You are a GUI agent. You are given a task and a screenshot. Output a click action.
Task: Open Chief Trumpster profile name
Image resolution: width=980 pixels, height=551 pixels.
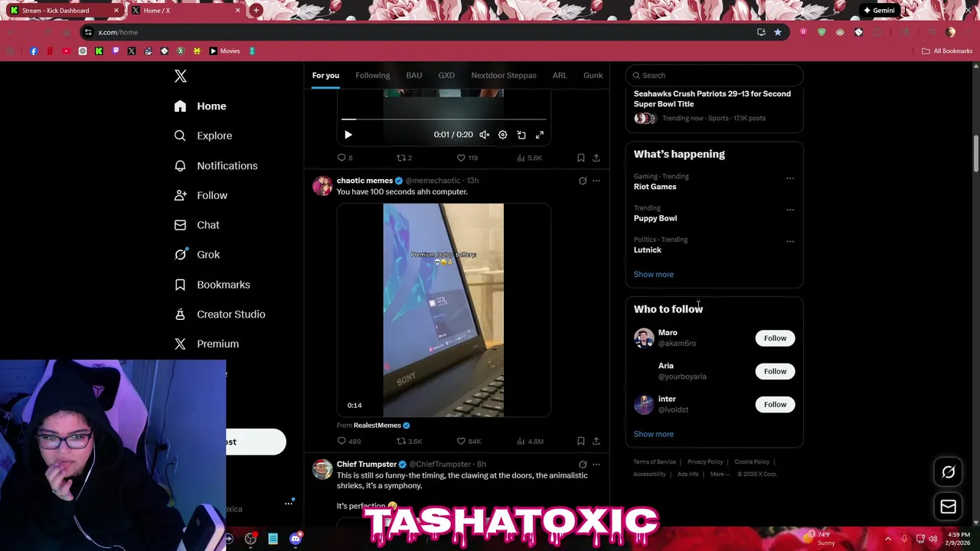point(367,465)
